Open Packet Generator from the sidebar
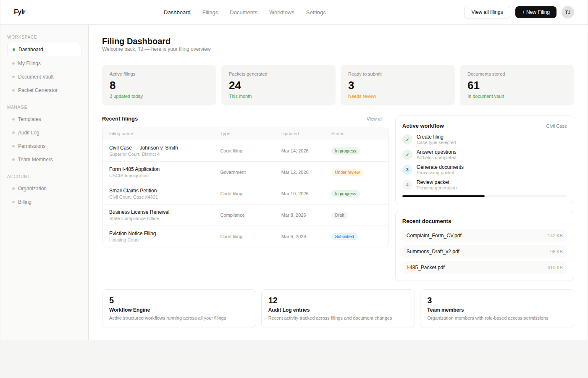Viewport: 588px width, 378px height. pos(38,90)
